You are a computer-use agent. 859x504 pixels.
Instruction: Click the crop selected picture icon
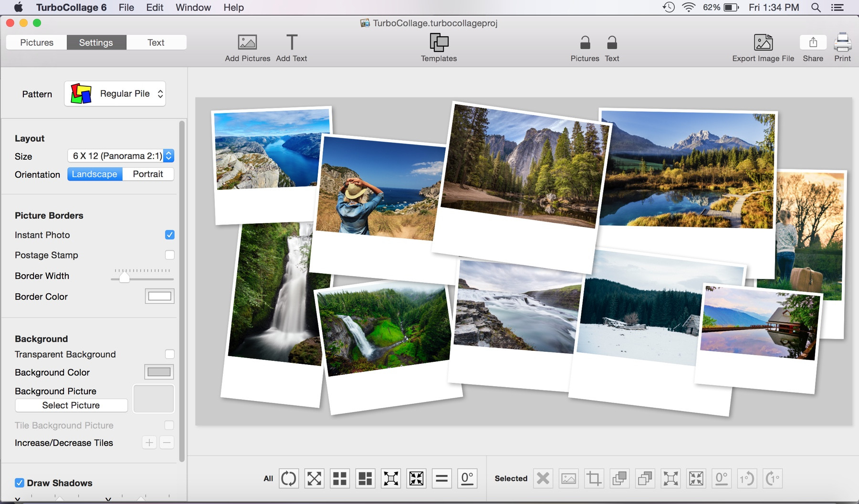(x=594, y=478)
